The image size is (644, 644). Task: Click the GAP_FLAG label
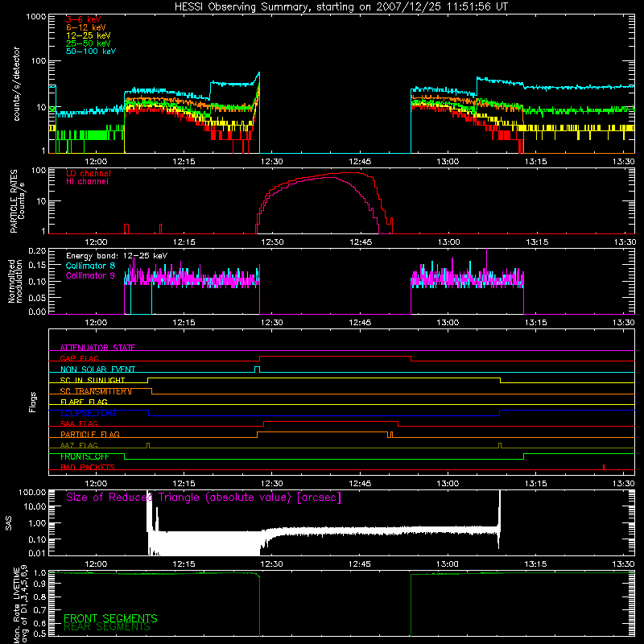[79, 358]
